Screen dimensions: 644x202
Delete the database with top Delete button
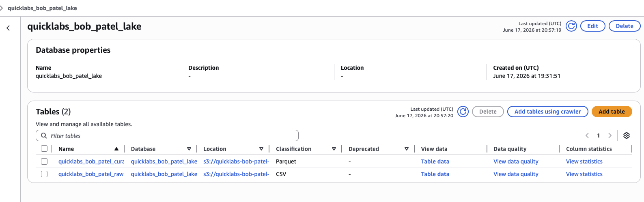coord(625,26)
